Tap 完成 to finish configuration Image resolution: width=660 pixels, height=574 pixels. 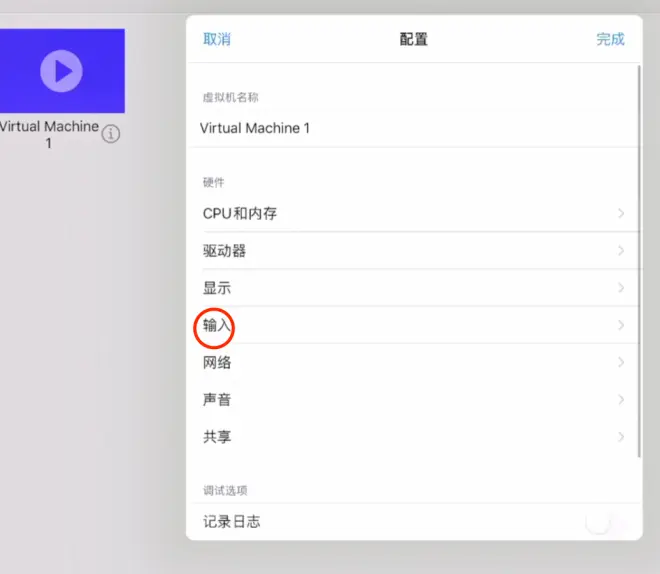[610, 39]
